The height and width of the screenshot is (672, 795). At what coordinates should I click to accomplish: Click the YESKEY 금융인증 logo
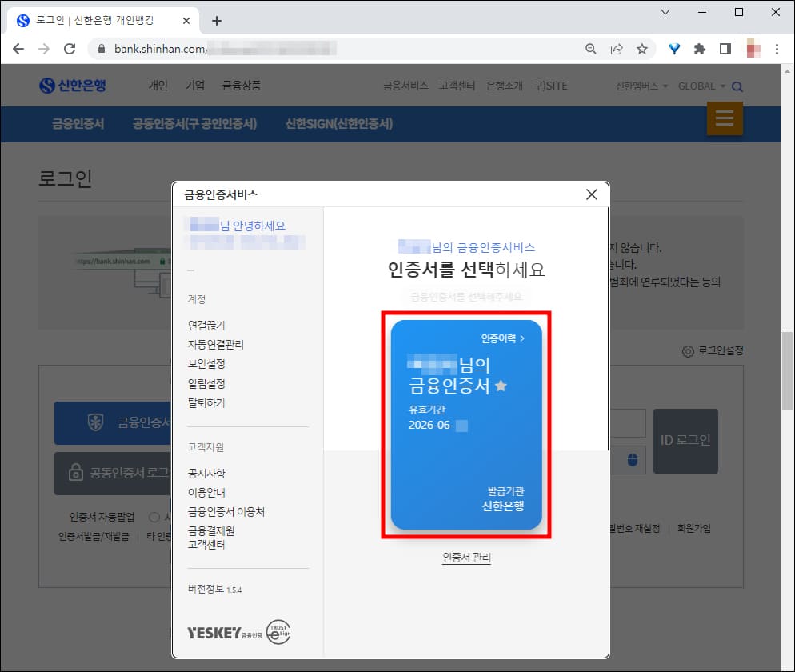[x=224, y=633]
